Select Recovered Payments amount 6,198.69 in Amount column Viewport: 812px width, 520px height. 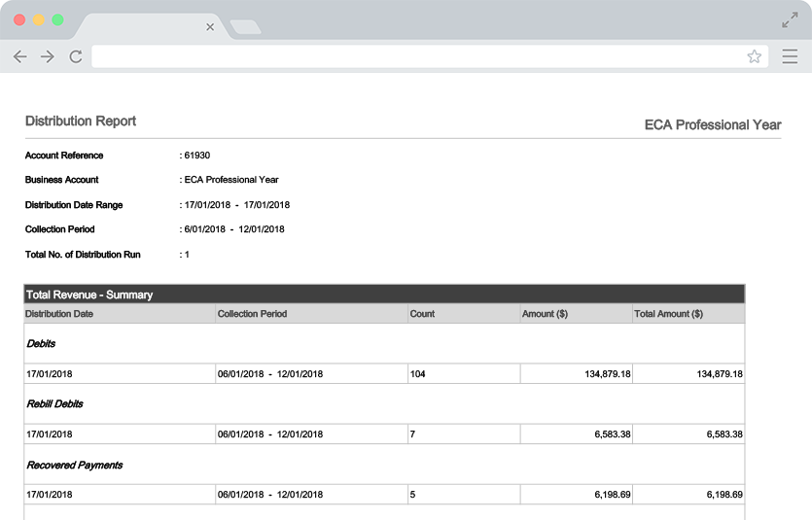(x=613, y=495)
